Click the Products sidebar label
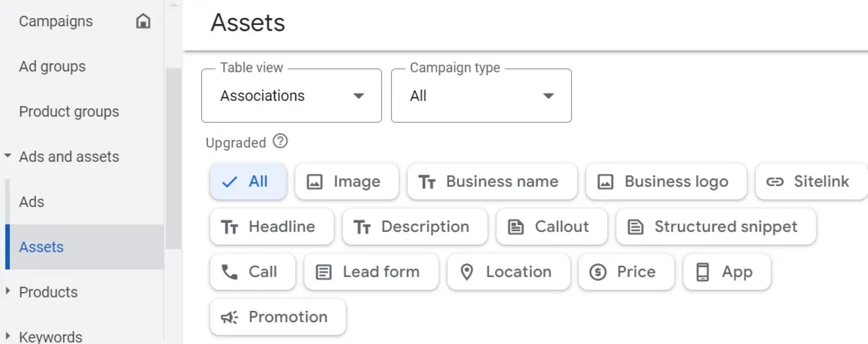 point(48,292)
